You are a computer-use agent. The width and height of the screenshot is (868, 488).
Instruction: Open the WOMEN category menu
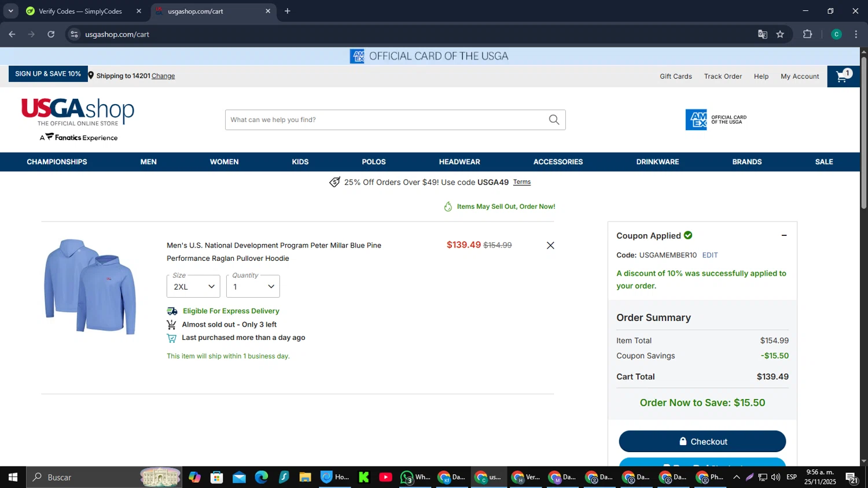(224, 162)
